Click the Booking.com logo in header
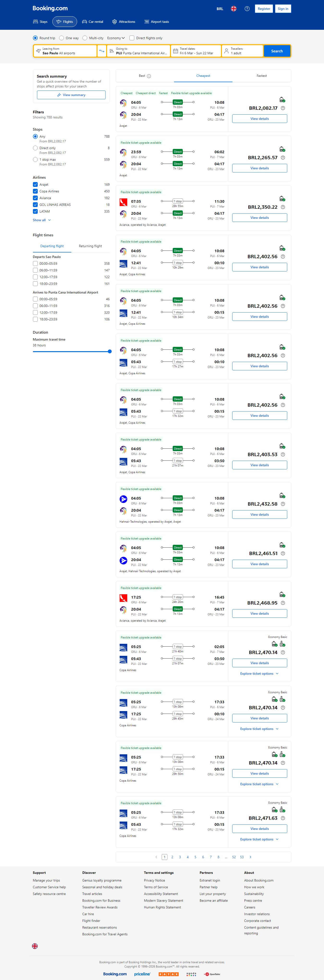This screenshot has height=980, width=324. coord(50,8)
